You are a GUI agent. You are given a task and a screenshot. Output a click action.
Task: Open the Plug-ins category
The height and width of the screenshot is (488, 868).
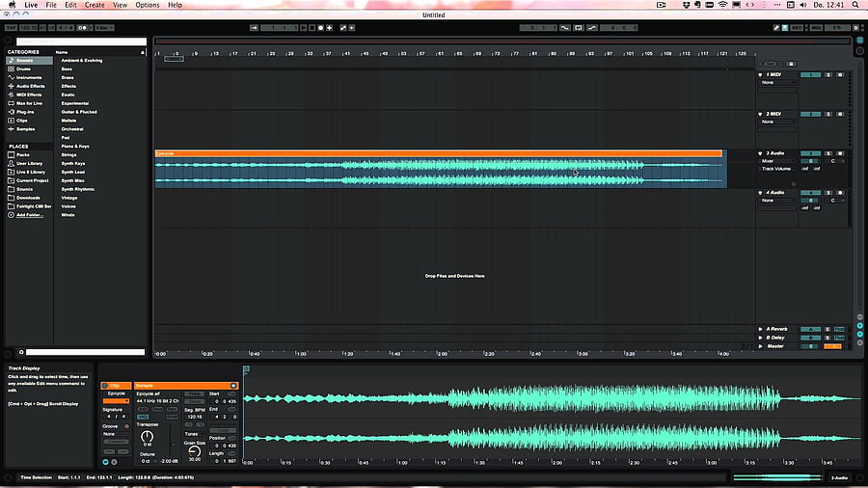pyautogui.click(x=25, y=112)
